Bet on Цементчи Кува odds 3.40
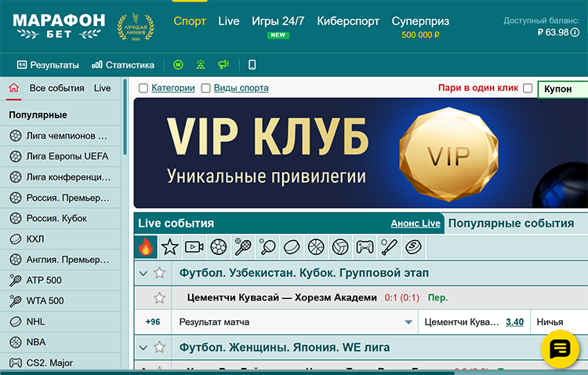Image resolution: width=588 pixels, height=375 pixels. (x=514, y=322)
